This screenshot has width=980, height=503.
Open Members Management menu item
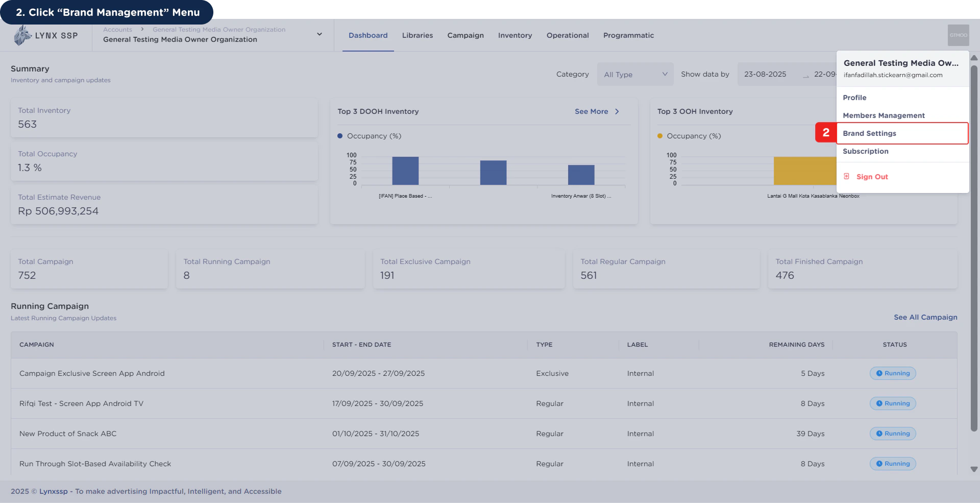tap(902, 115)
